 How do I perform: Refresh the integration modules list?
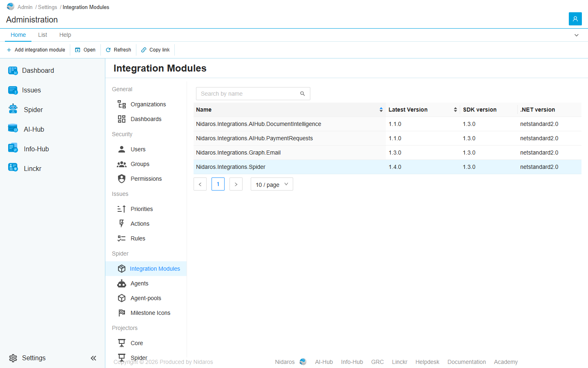pos(118,50)
